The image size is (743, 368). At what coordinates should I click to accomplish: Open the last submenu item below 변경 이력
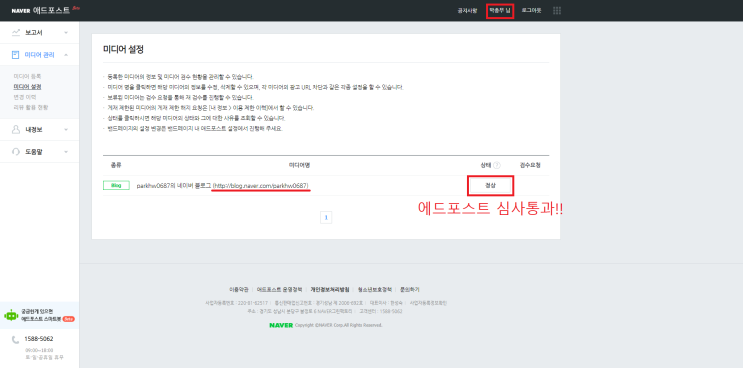pos(31,108)
